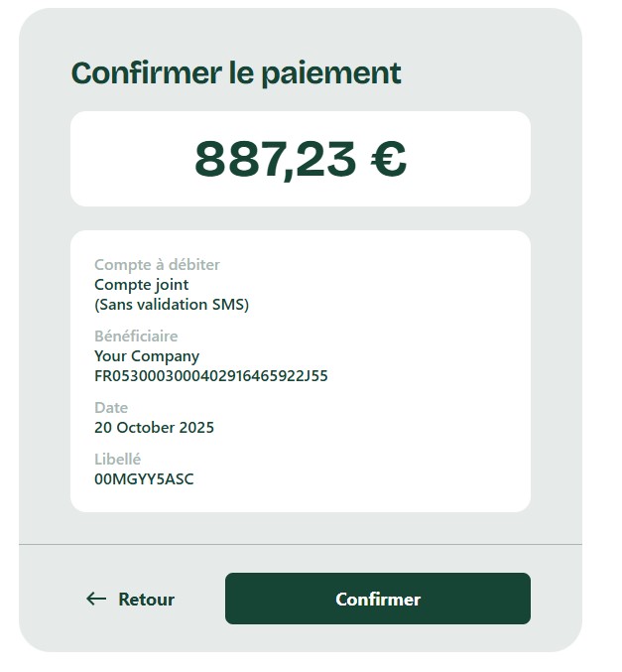The image size is (622, 672).
Task: Click the horizontal divider above the buttons
Action: (300, 544)
